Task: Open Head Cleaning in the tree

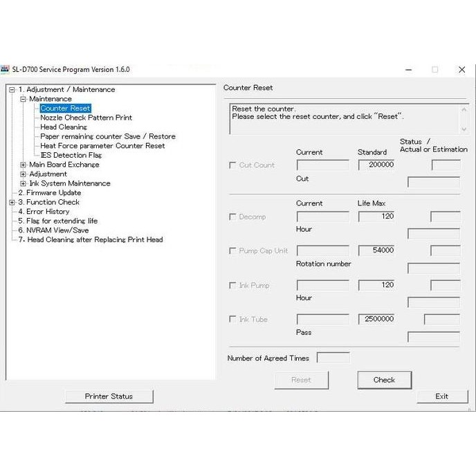Action: pyautogui.click(x=64, y=127)
